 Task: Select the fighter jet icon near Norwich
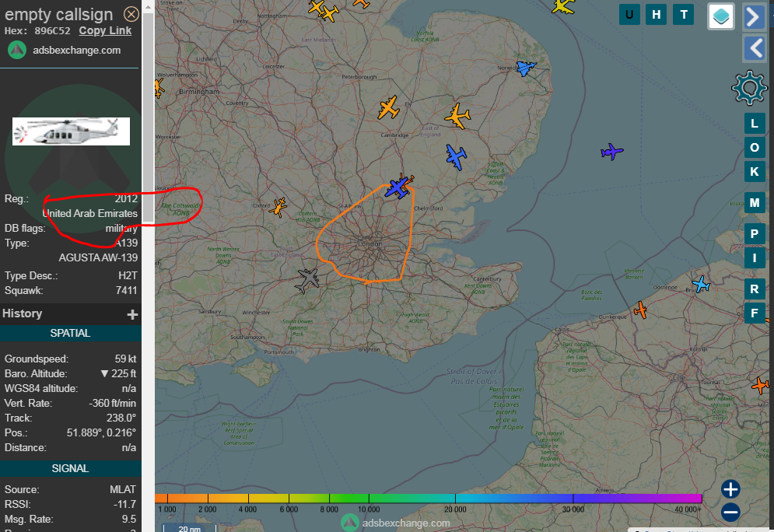pyautogui.click(x=526, y=68)
